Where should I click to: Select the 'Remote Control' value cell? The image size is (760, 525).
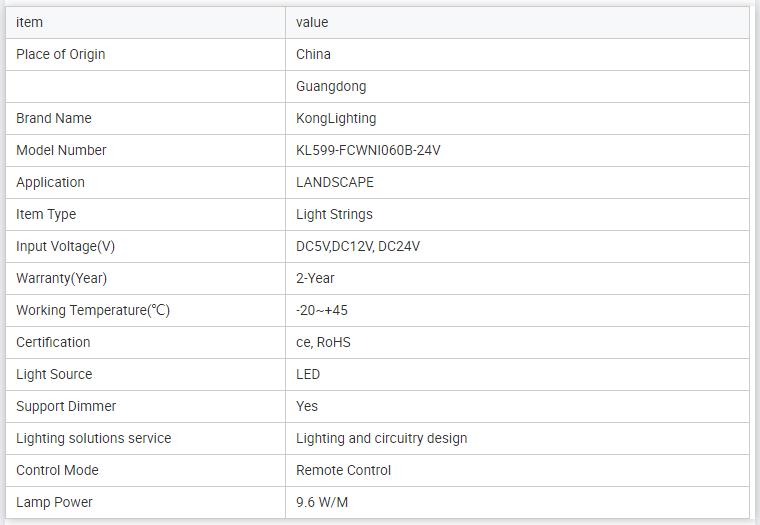pos(343,470)
